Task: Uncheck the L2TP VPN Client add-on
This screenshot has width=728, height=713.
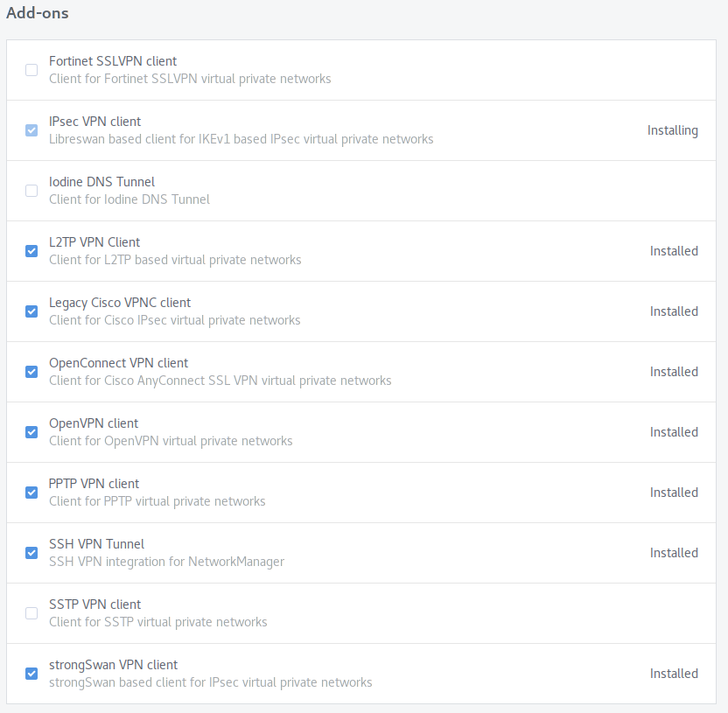Action: click(x=31, y=251)
